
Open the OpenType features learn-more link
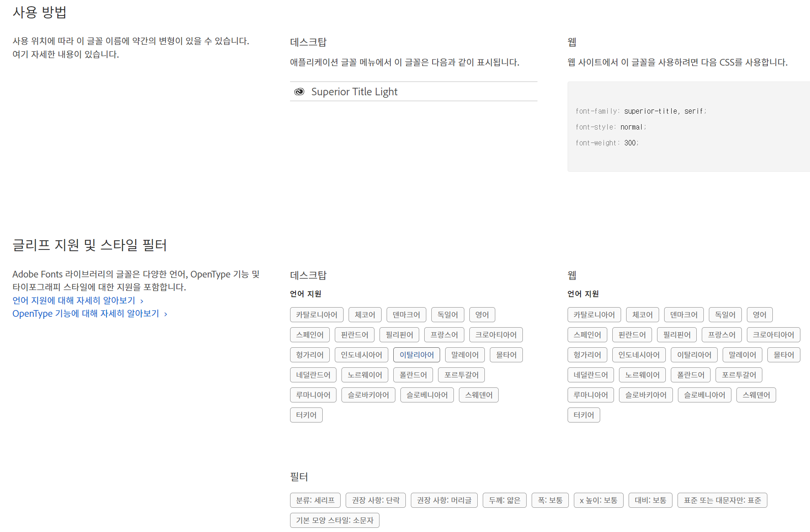pyautogui.click(x=86, y=313)
